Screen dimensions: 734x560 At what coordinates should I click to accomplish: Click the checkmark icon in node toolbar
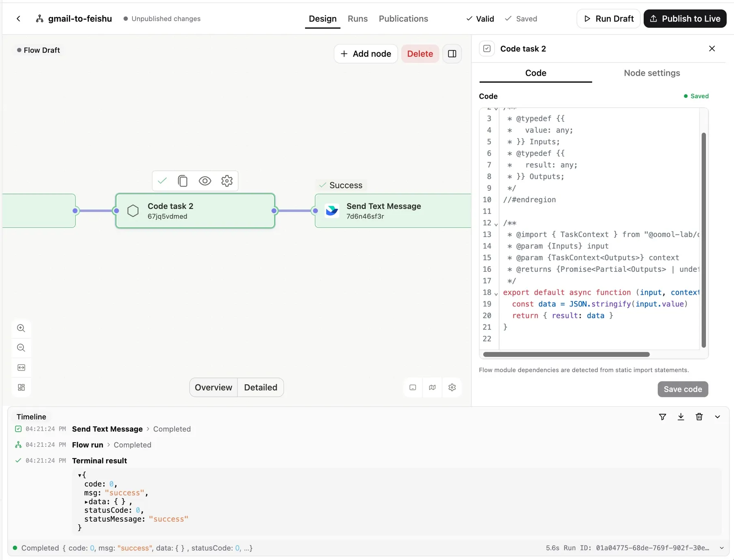pyautogui.click(x=162, y=181)
